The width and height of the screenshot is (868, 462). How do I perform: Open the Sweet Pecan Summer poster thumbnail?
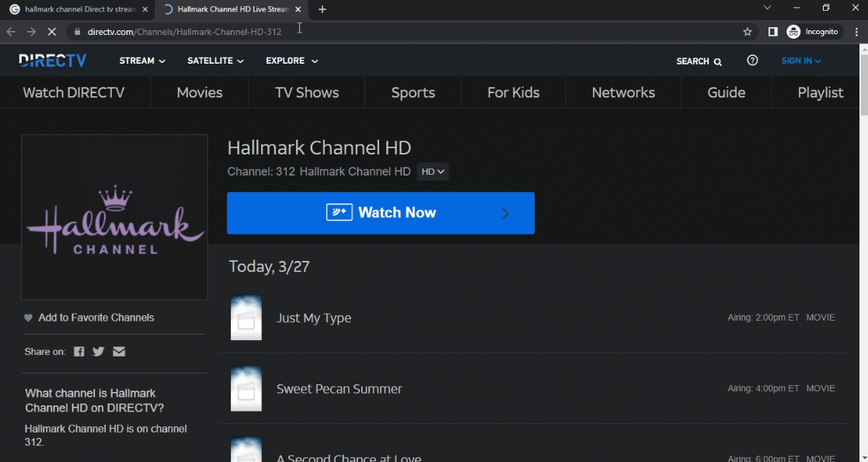[246, 388]
